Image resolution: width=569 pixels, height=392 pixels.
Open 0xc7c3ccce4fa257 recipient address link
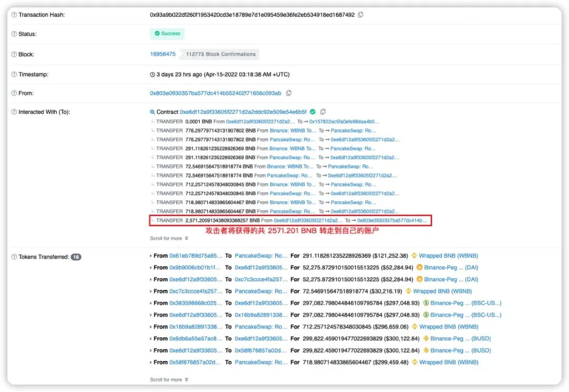pyautogui.click(x=261, y=279)
